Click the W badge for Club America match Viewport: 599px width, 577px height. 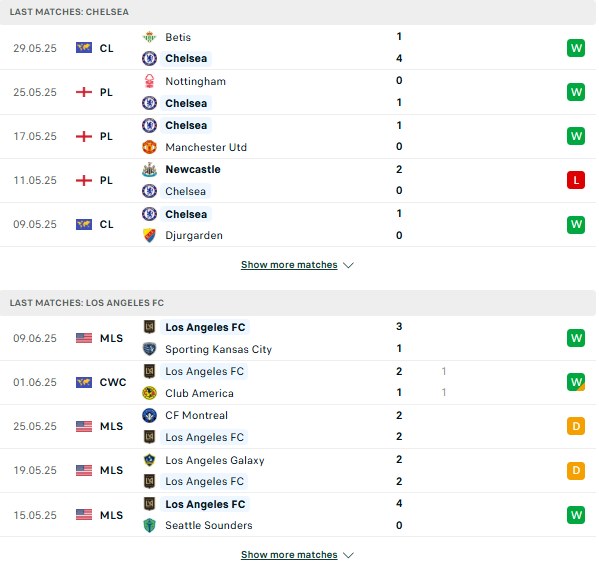pos(576,382)
